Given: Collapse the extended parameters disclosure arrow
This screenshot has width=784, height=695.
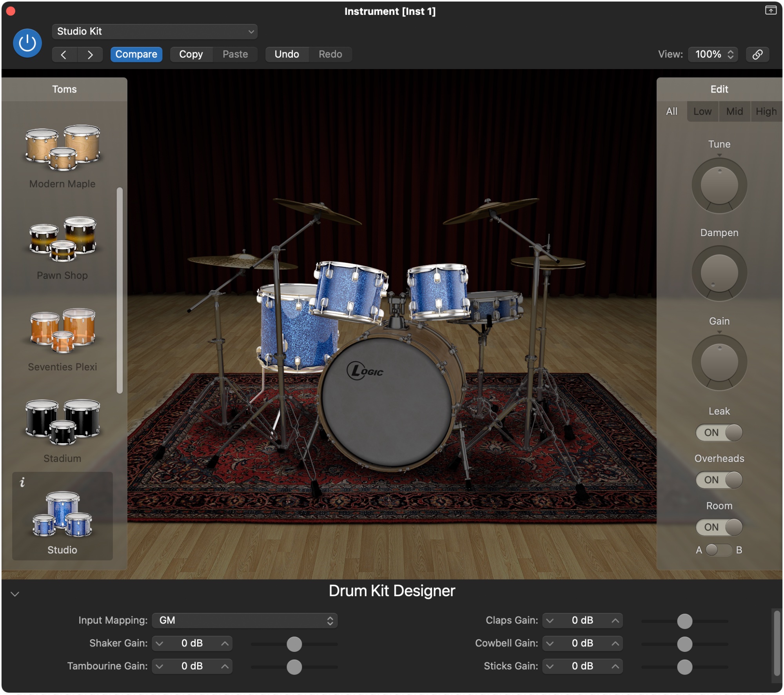Looking at the screenshot, I should click(x=15, y=594).
